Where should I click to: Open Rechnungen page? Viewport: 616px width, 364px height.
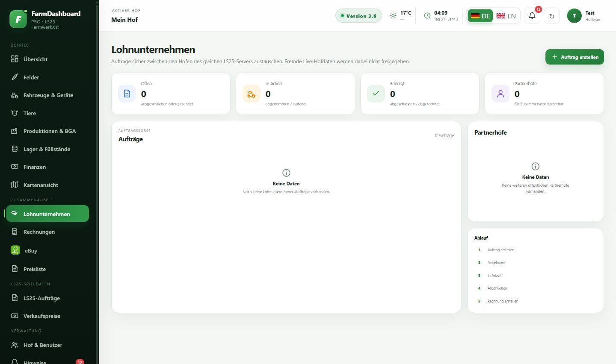(x=47, y=232)
